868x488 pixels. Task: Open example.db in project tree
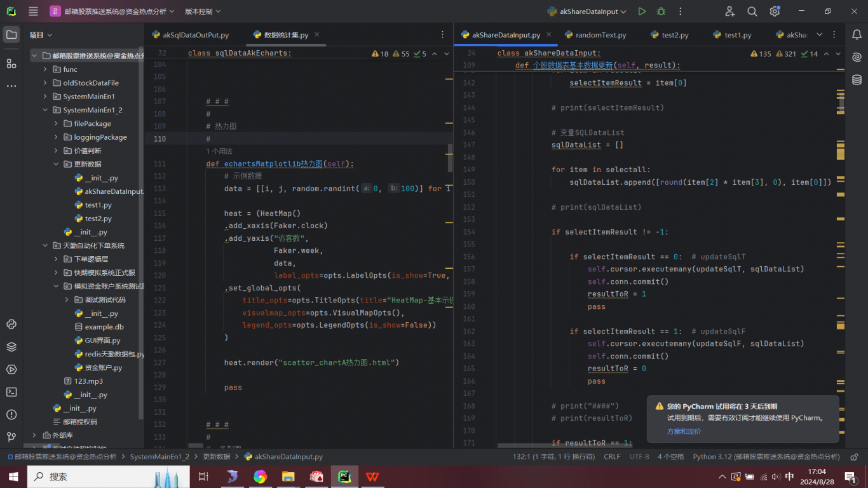pyautogui.click(x=104, y=327)
